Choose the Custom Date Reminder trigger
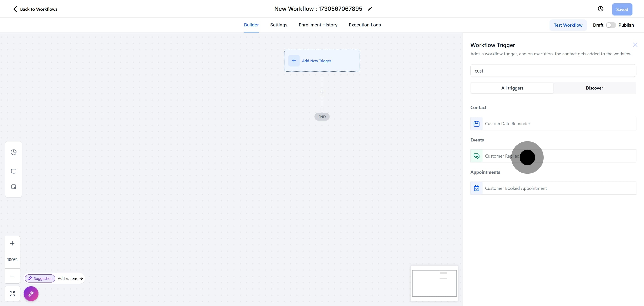Screen dimensions: 644x306 pos(553,124)
